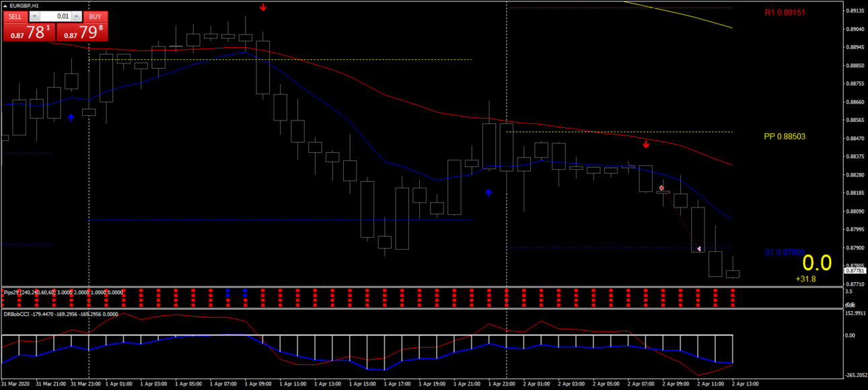This screenshot has width=868, height=390.
Task: Decrease lot volume with down arrow
Action: 35,16
